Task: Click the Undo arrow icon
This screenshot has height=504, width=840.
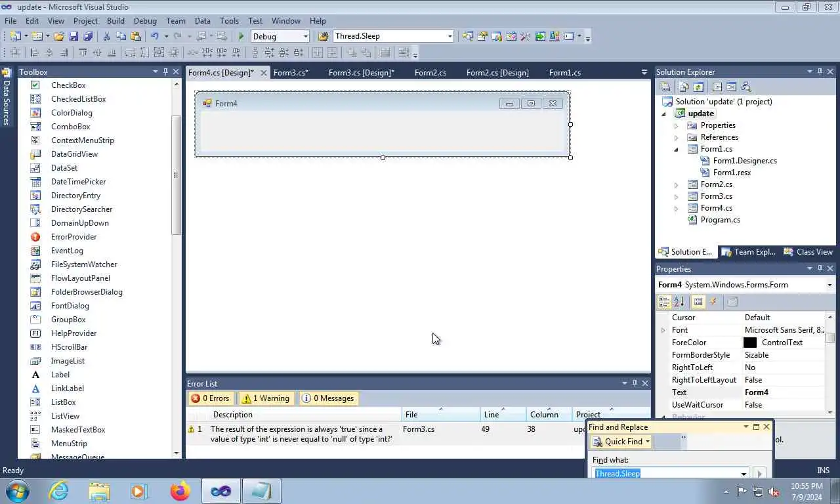Action: pos(155,36)
